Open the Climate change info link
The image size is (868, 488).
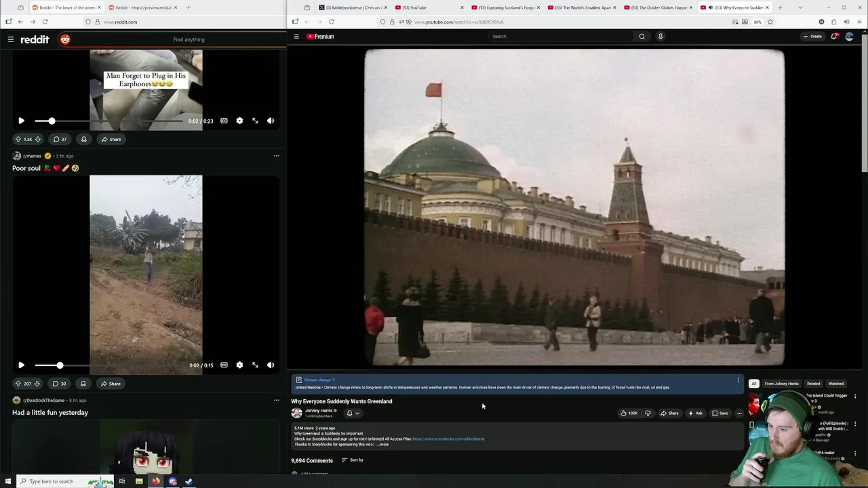click(x=319, y=380)
